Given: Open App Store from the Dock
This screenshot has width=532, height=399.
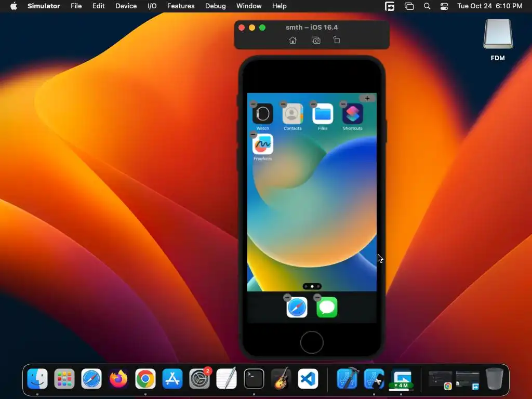Looking at the screenshot, I should point(172,379).
